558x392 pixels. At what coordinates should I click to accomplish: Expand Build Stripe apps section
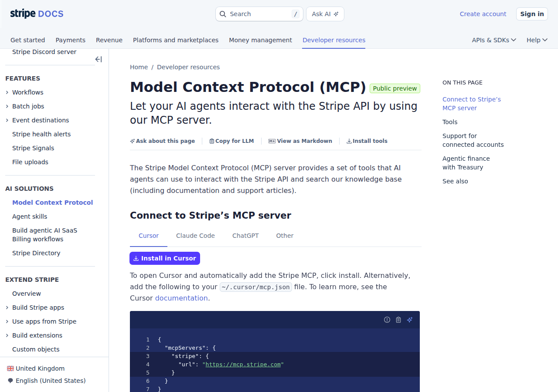pos(7,308)
